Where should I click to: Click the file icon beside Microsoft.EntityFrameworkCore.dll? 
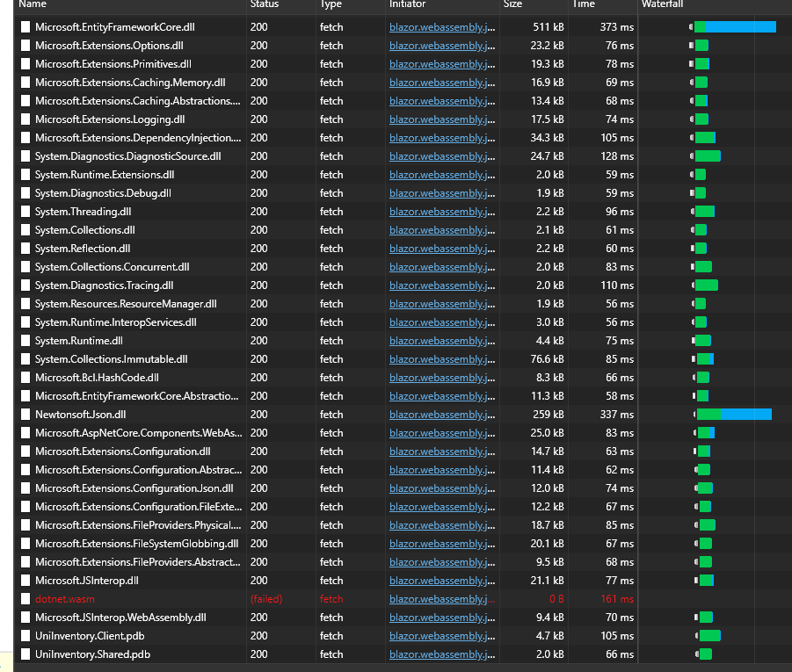[x=25, y=27]
